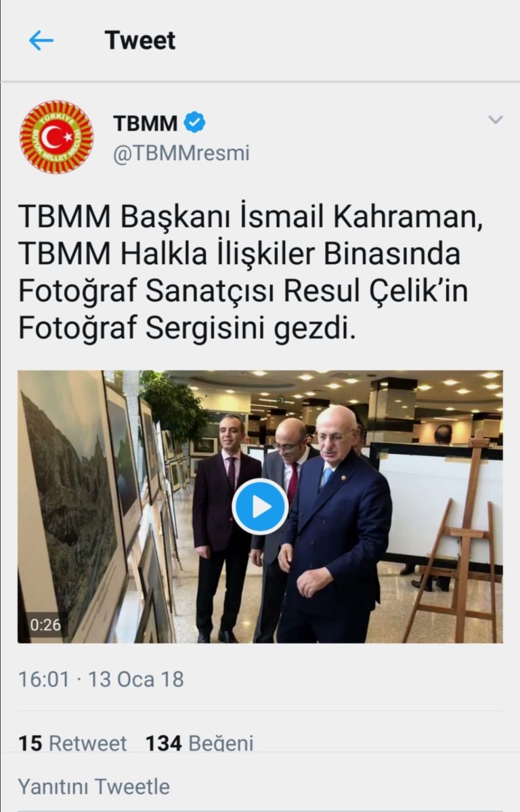This screenshot has height=812, width=520.
Task: Select the tweet text about İsmail Kahraman
Action: (251, 273)
